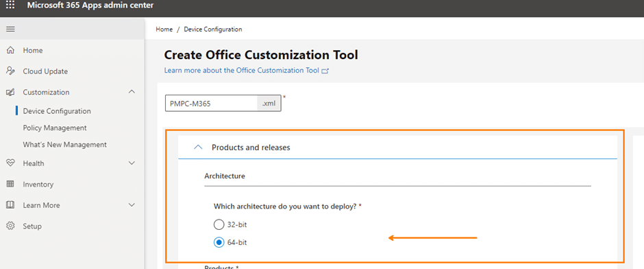This screenshot has height=269, width=644.
Task: Open Learn more about Office Customization Tool link
Action: pos(241,70)
